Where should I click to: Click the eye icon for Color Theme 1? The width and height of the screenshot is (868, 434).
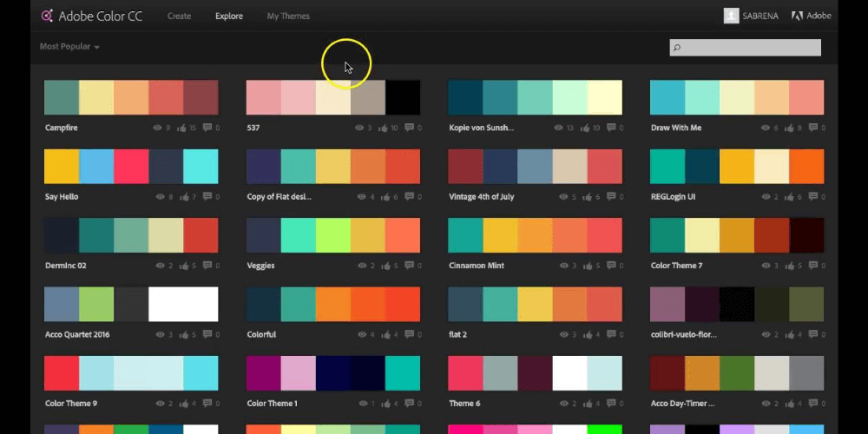point(363,404)
